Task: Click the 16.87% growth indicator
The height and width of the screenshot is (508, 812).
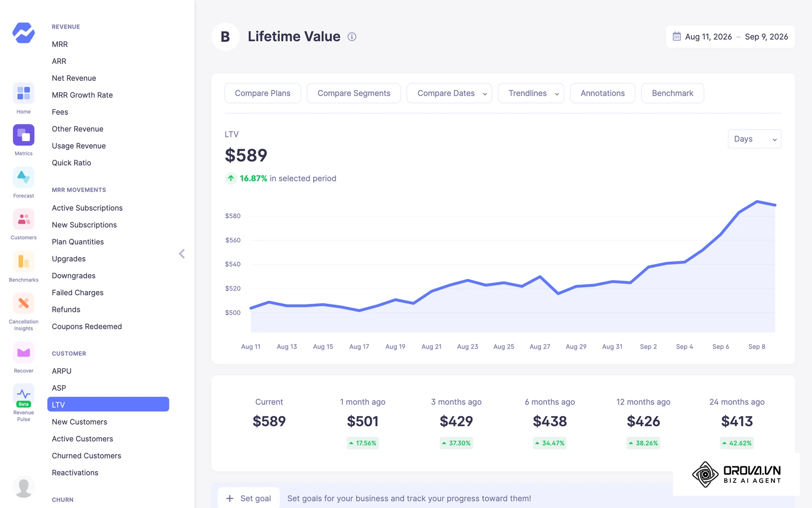Action: click(x=253, y=178)
